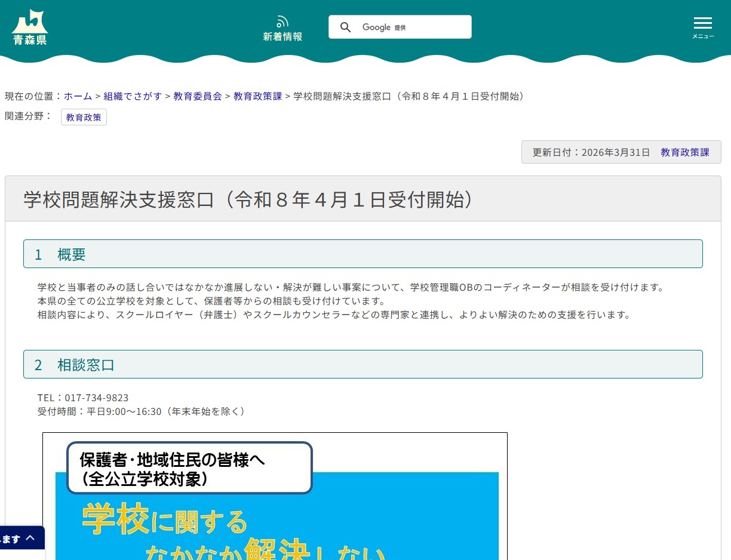This screenshot has height=560, width=731.
Task: Click the search magnifier icon
Action: pyautogui.click(x=345, y=27)
